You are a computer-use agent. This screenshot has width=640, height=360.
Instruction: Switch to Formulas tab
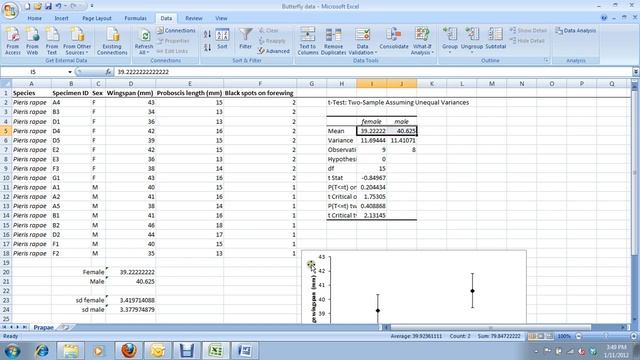pos(136,18)
